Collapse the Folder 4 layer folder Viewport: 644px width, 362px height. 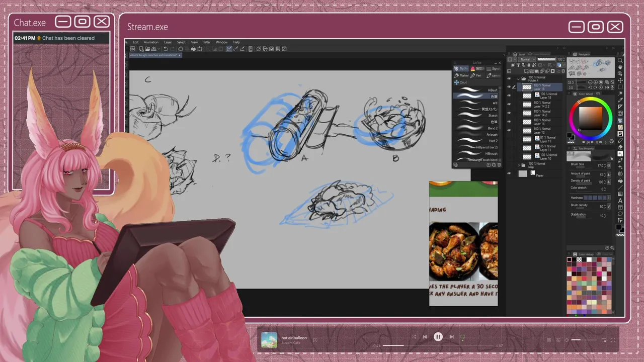[519, 79]
